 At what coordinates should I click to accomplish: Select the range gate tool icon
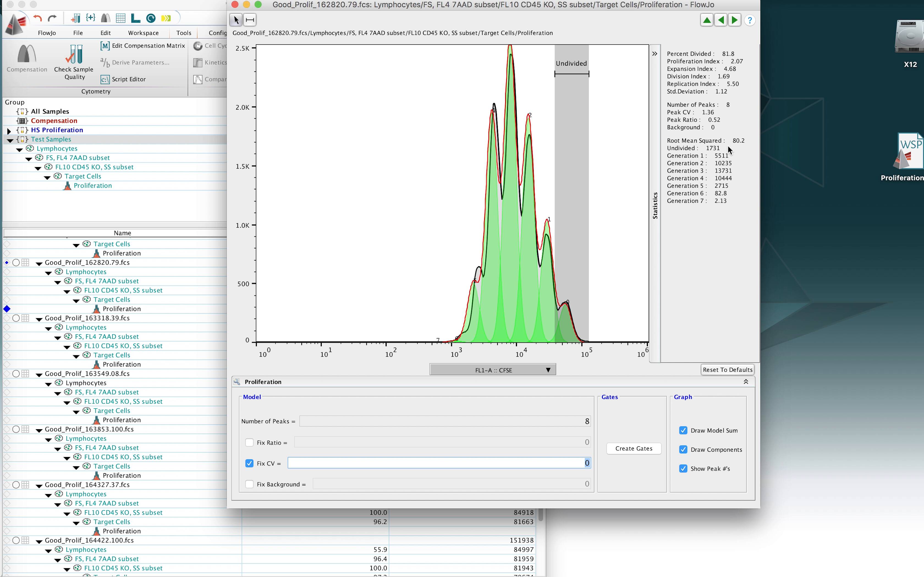250,20
